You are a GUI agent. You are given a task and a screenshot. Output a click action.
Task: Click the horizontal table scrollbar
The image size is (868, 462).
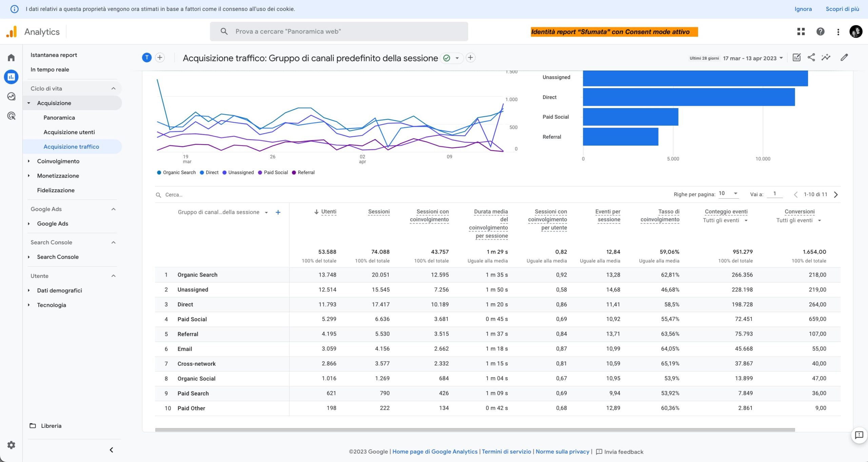click(x=475, y=430)
